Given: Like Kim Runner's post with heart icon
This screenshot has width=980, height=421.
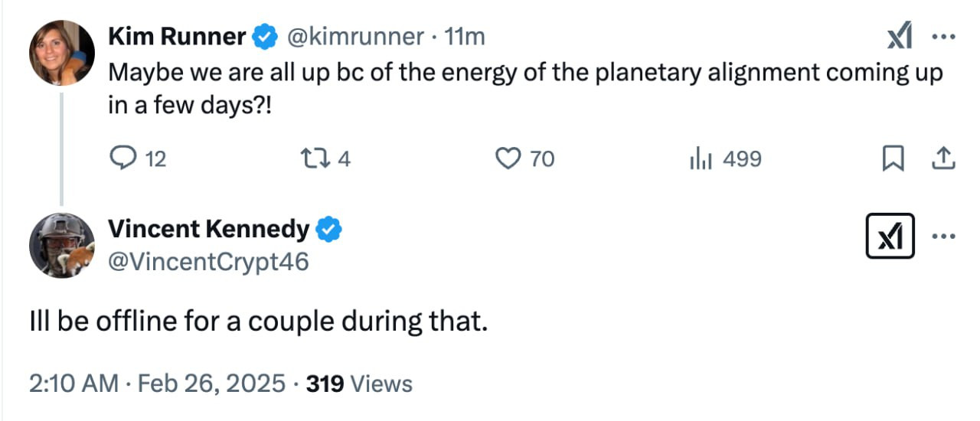Looking at the screenshot, I should 508,158.
